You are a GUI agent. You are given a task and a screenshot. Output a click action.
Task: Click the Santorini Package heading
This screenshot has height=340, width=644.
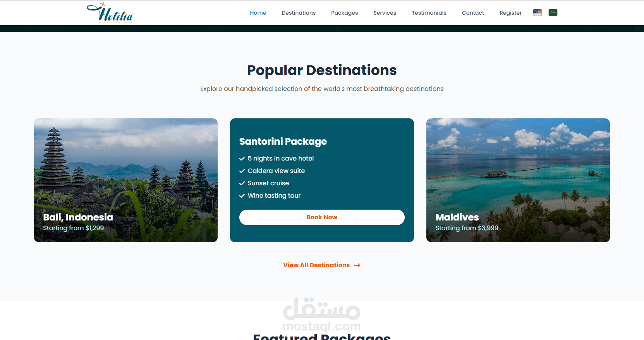pyautogui.click(x=283, y=142)
